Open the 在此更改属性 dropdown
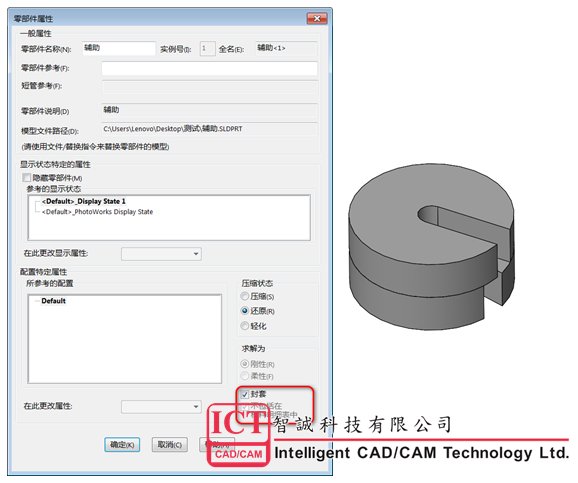Viewport: 578px width, 483px height. (x=161, y=406)
